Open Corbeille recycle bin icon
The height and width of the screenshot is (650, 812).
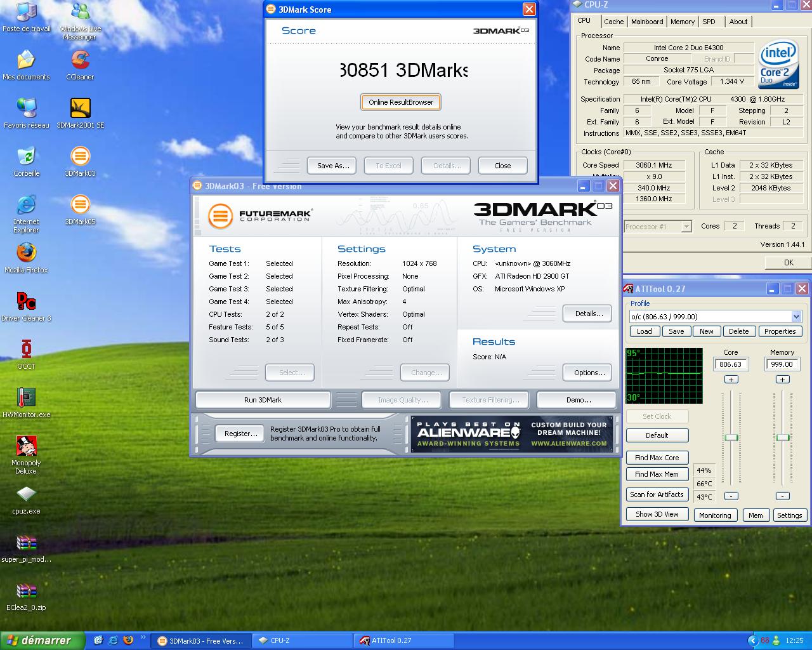(26, 162)
